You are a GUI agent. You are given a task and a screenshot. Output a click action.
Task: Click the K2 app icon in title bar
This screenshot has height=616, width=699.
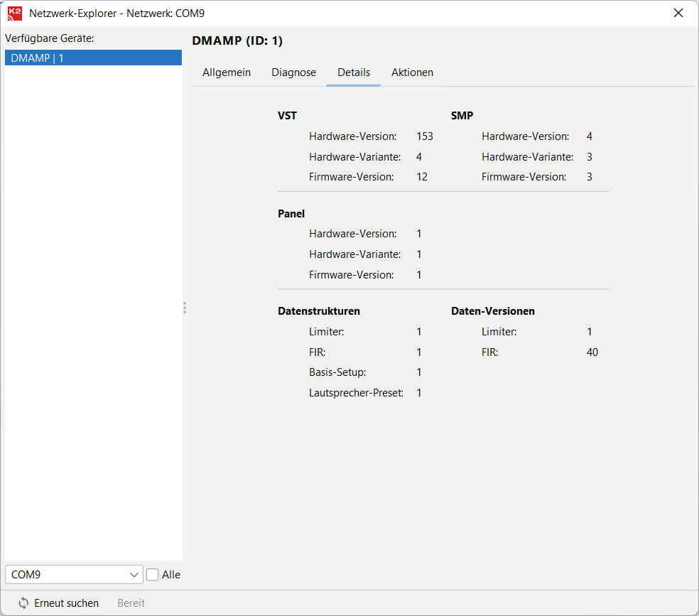[14, 13]
